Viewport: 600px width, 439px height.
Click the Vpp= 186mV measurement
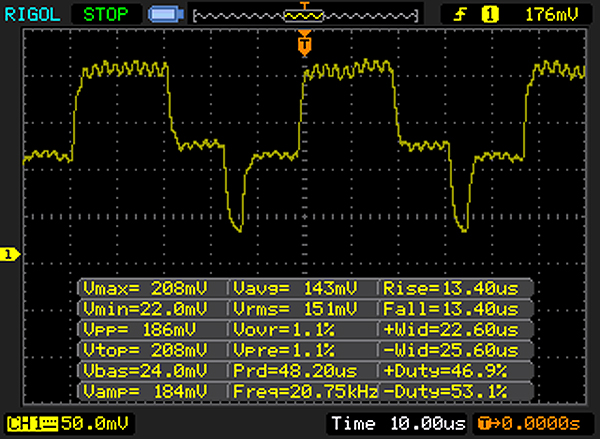click(x=140, y=329)
